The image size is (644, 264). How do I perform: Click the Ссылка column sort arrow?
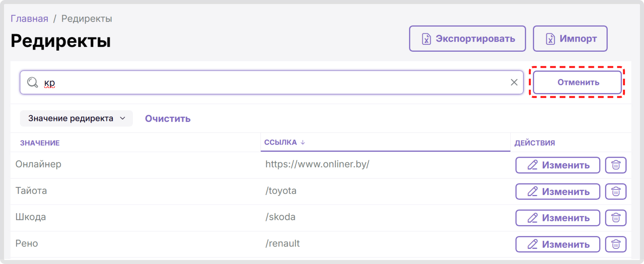pos(303,142)
